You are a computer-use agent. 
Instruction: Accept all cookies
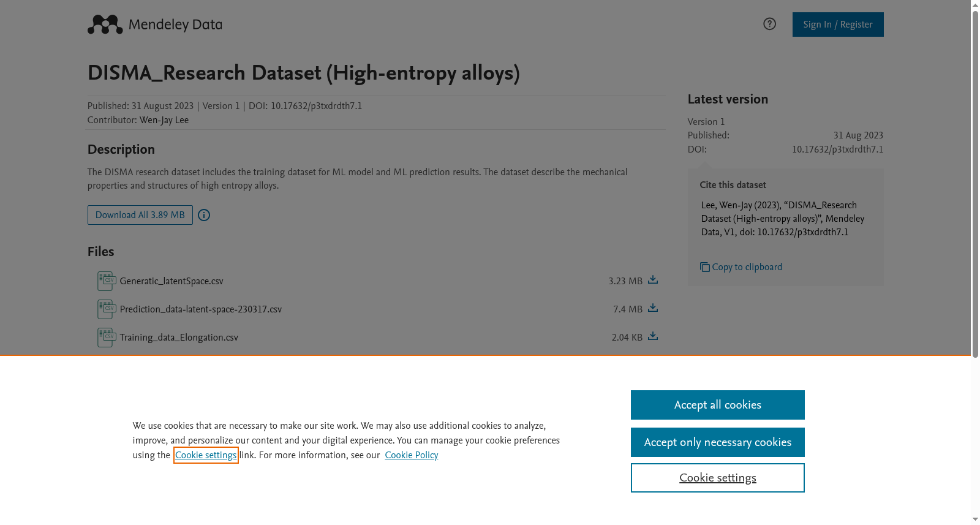click(718, 405)
